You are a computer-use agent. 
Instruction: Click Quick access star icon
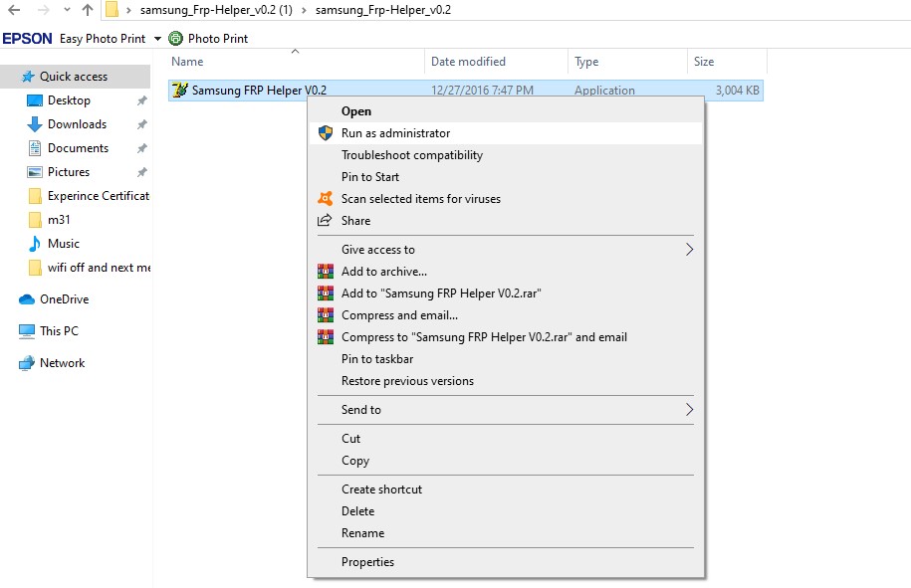(27, 77)
